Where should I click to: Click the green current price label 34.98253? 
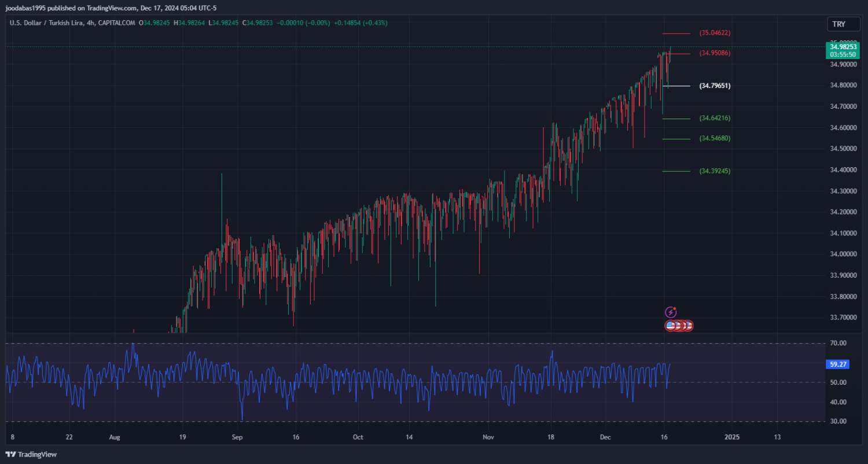[x=843, y=47]
